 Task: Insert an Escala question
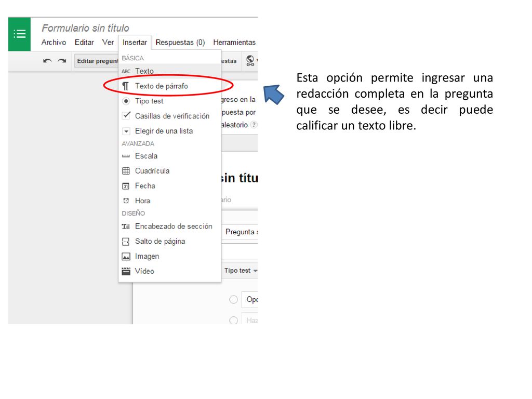(x=170, y=156)
